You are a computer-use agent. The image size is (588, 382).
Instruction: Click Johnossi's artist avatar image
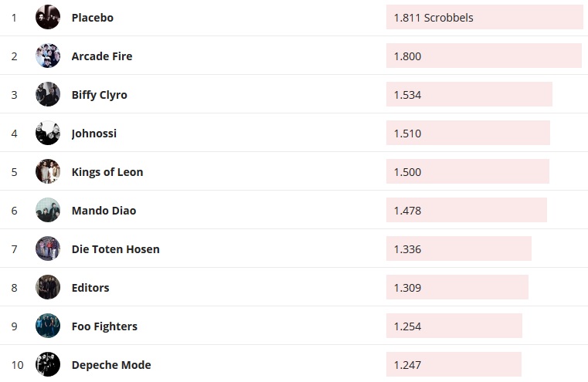(x=48, y=133)
